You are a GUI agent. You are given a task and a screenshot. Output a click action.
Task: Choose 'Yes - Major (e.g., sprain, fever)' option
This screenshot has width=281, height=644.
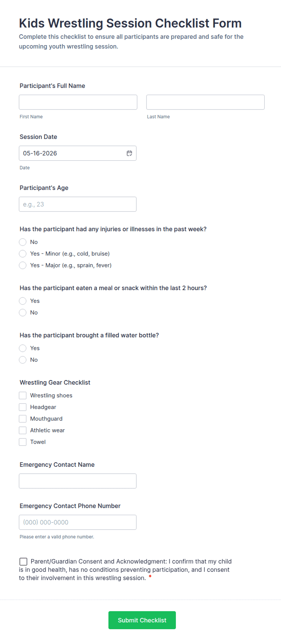click(23, 265)
